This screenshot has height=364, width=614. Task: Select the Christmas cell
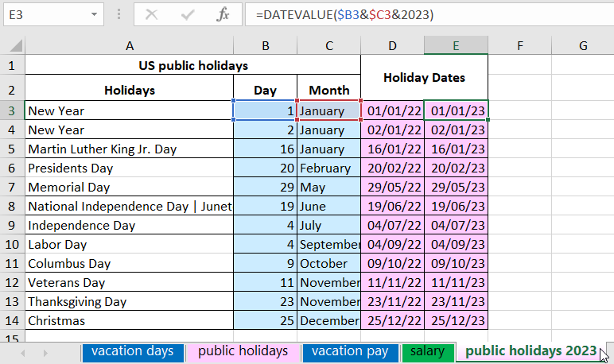pyautogui.click(x=129, y=320)
